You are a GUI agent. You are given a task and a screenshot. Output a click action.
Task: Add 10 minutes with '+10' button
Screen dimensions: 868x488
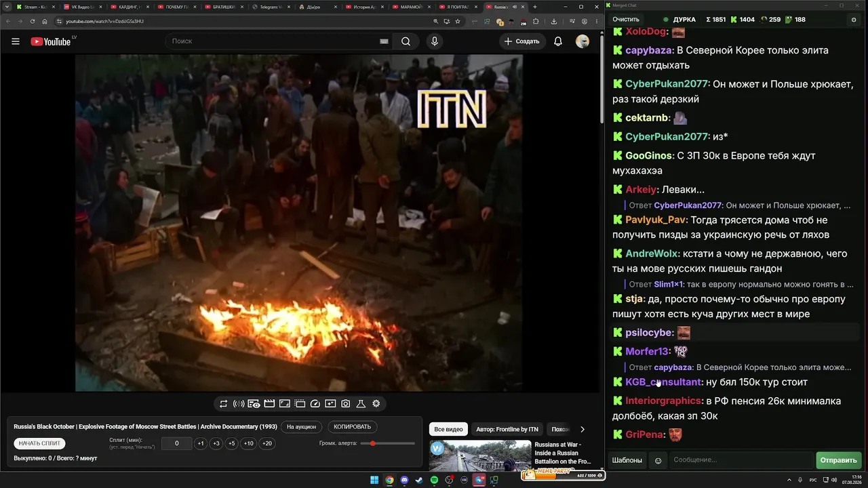pyautogui.click(x=249, y=443)
